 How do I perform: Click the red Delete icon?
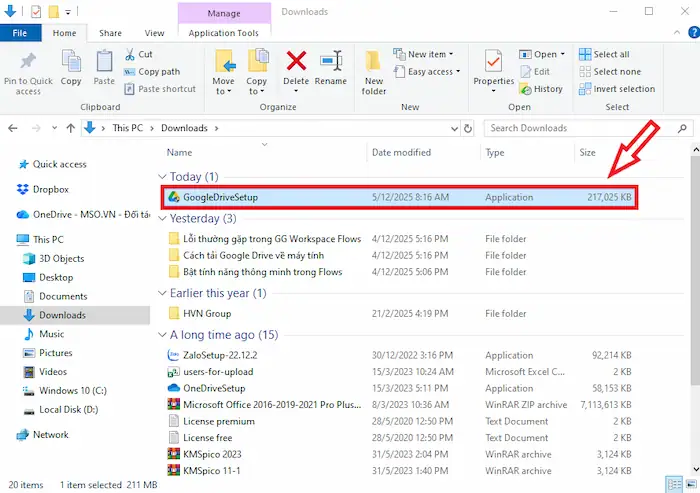[296, 64]
